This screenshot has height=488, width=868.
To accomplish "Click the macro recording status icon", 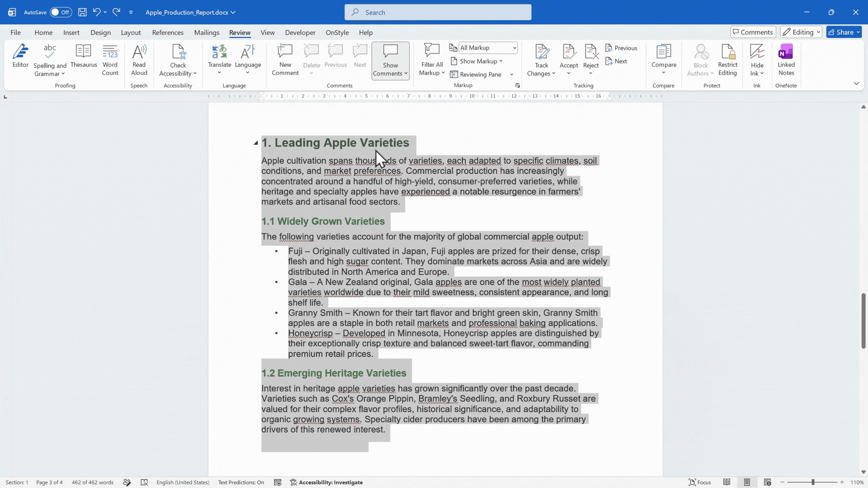I will click(x=278, y=483).
